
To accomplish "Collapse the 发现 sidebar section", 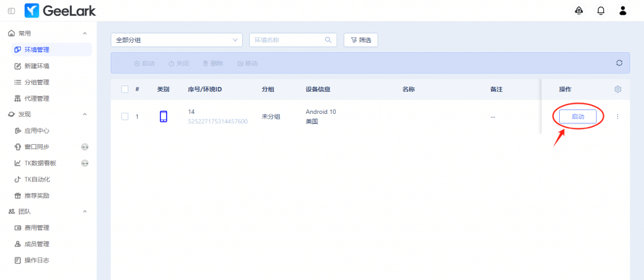I will pos(85,115).
